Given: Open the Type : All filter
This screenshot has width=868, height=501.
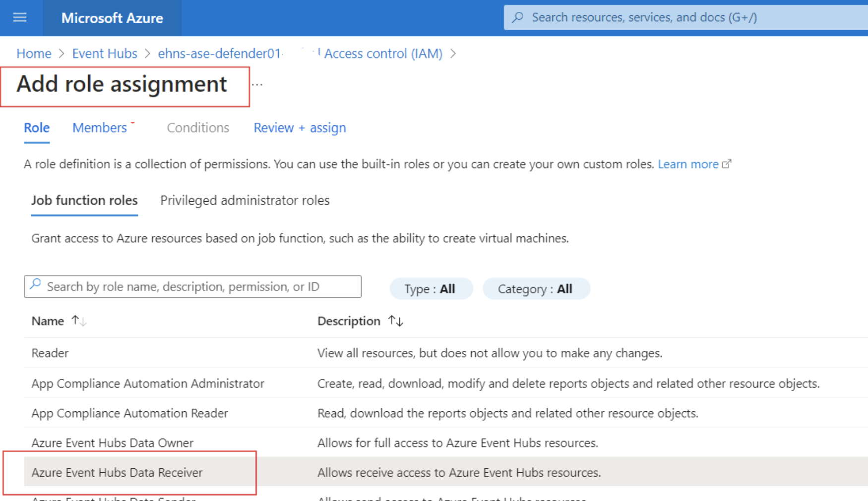Looking at the screenshot, I should [431, 289].
